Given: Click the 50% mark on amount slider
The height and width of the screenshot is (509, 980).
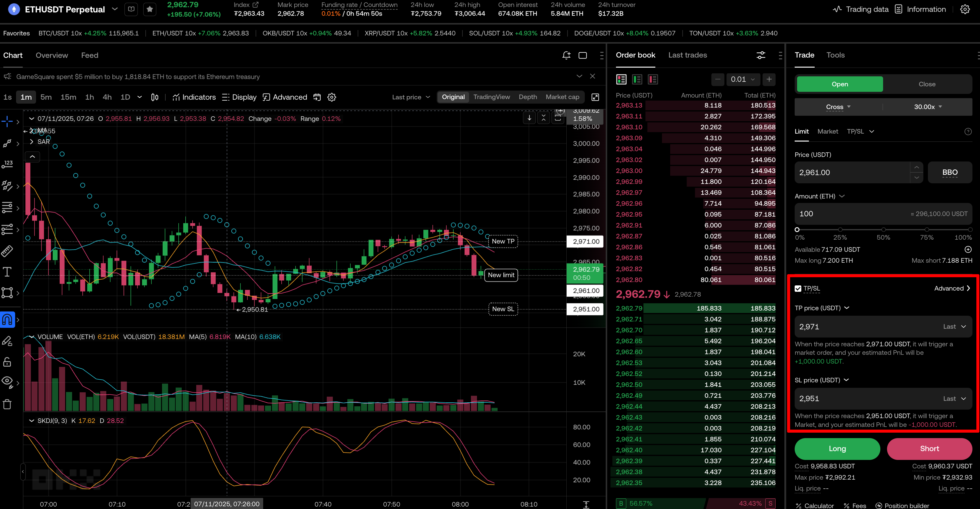Looking at the screenshot, I should [883, 230].
